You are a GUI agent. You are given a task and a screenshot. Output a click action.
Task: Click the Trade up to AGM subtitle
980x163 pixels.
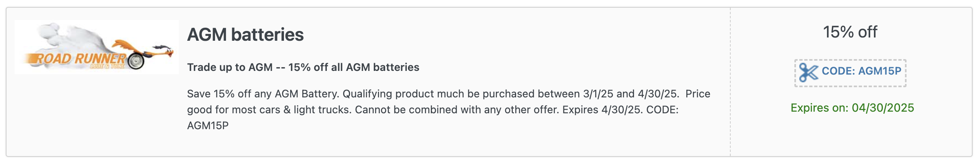point(303,67)
